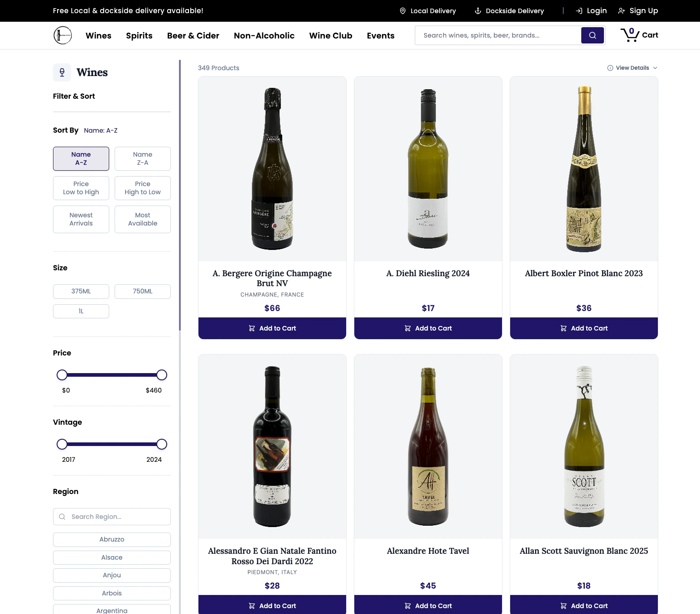Image resolution: width=700 pixels, height=614 pixels.
Task: Open the Beer & Cider menu
Action: click(x=193, y=35)
